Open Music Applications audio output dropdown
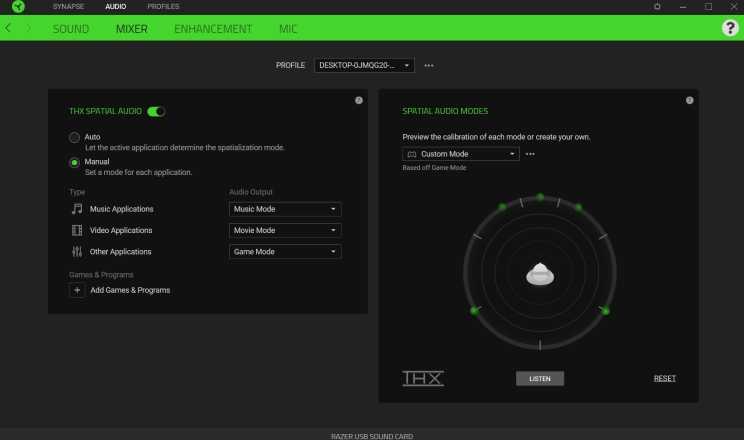This screenshot has height=440, width=744. (285, 209)
